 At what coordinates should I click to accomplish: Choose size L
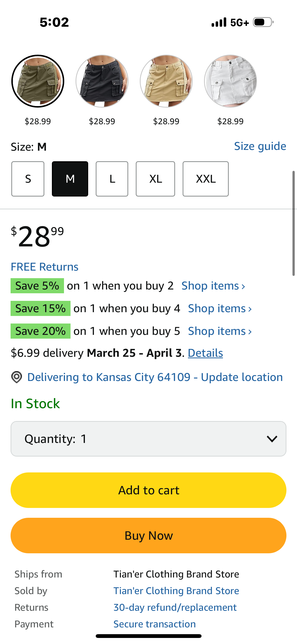pos(112,179)
